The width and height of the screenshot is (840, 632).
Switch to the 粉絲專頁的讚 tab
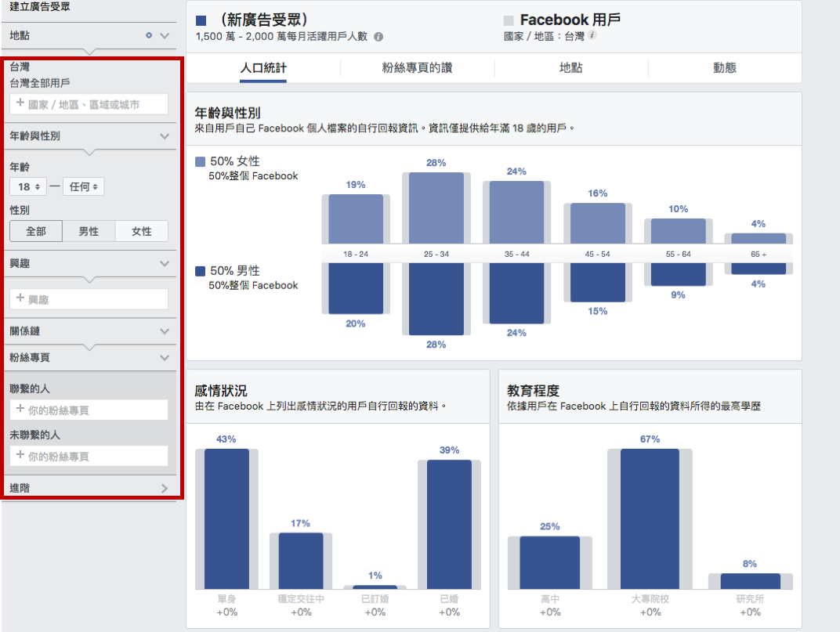(416, 68)
